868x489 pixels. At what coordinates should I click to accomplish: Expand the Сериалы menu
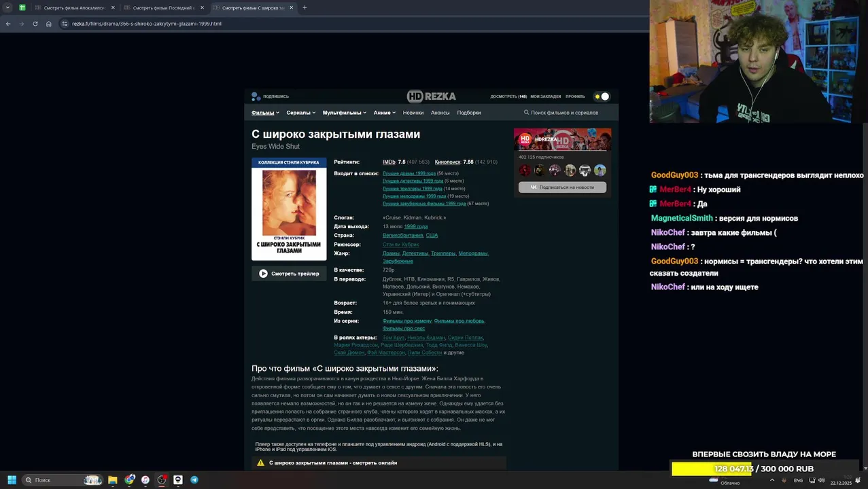pos(301,113)
